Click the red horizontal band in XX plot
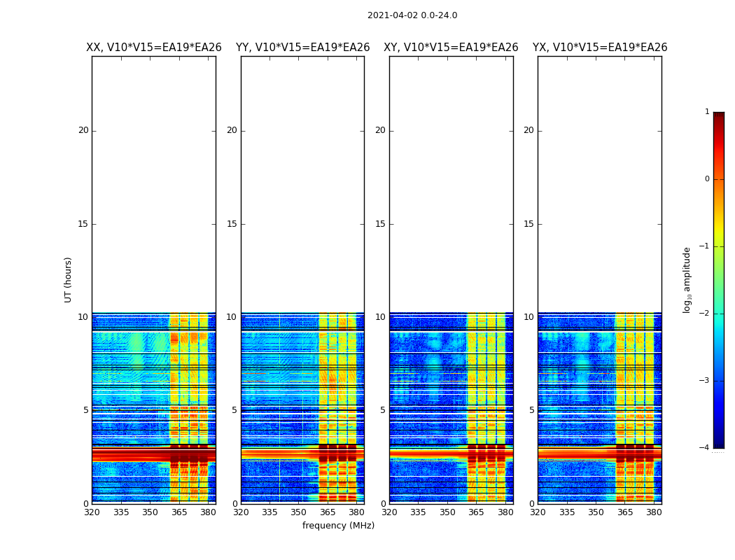Image resolution: width=735 pixels, height=560 pixels. coord(154,454)
